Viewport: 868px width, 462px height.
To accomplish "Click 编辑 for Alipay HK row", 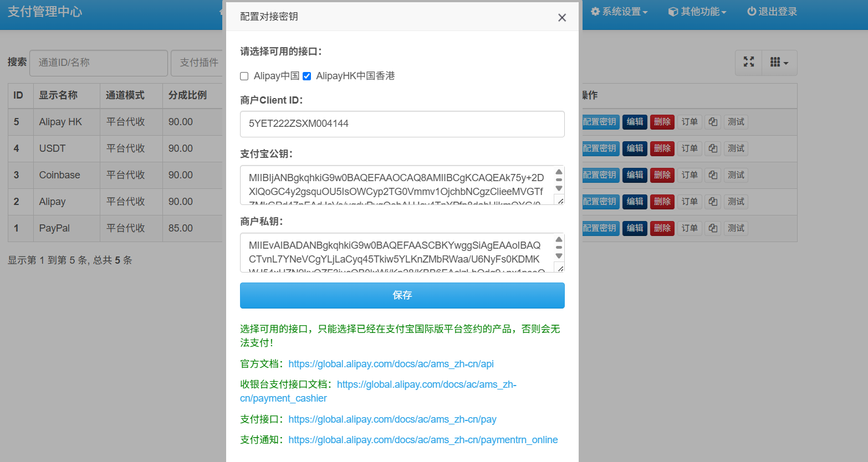I will pyautogui.click(x=635, y=122).
